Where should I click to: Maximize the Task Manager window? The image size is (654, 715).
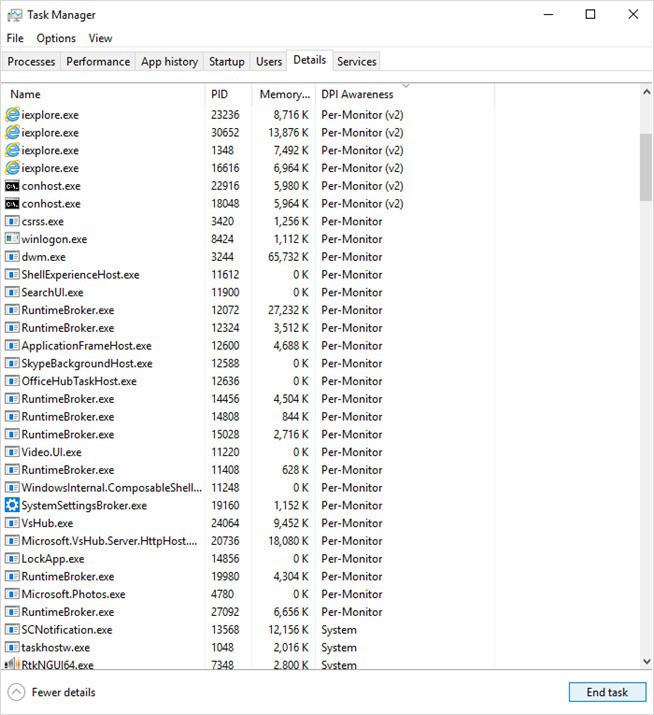click(590, 15)
